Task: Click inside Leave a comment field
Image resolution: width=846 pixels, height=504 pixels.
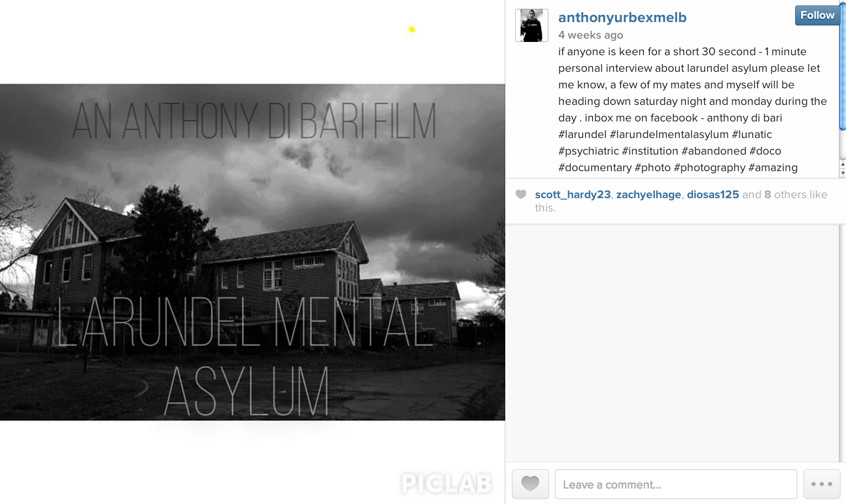Action: pyautogui.click(x=676, y=484)
